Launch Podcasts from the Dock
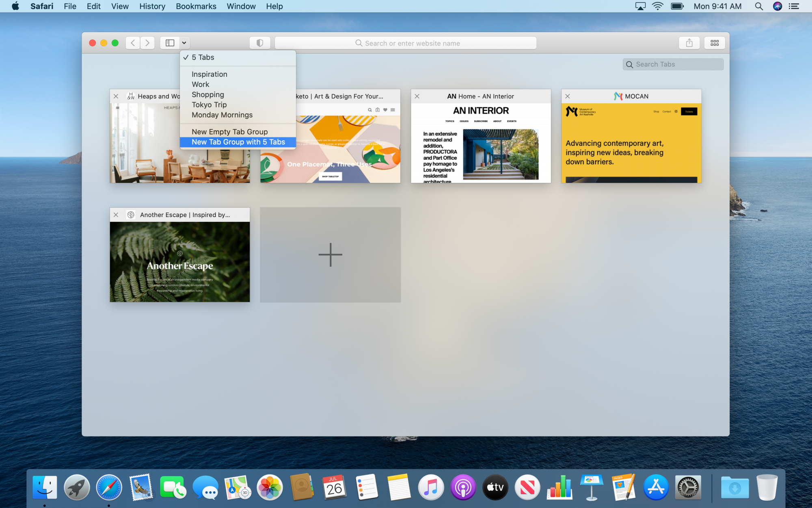 pyautogui.click(x=463, y=487)
